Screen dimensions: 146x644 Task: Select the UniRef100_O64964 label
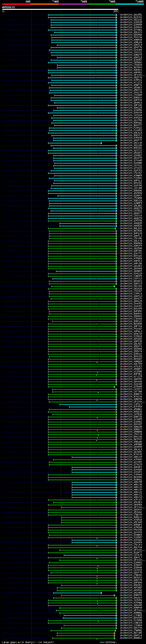tap(131, 505)
